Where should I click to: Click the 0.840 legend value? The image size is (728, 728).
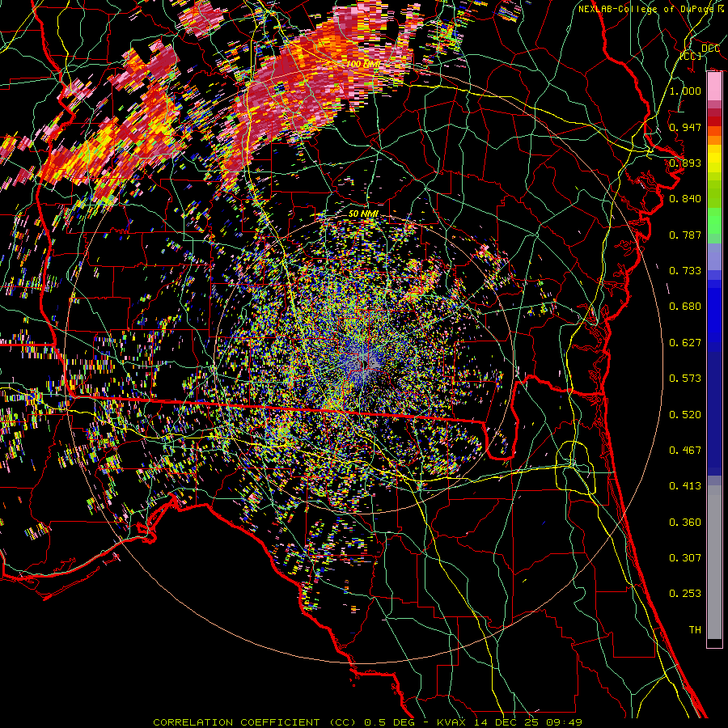click(x=685, y=199)
